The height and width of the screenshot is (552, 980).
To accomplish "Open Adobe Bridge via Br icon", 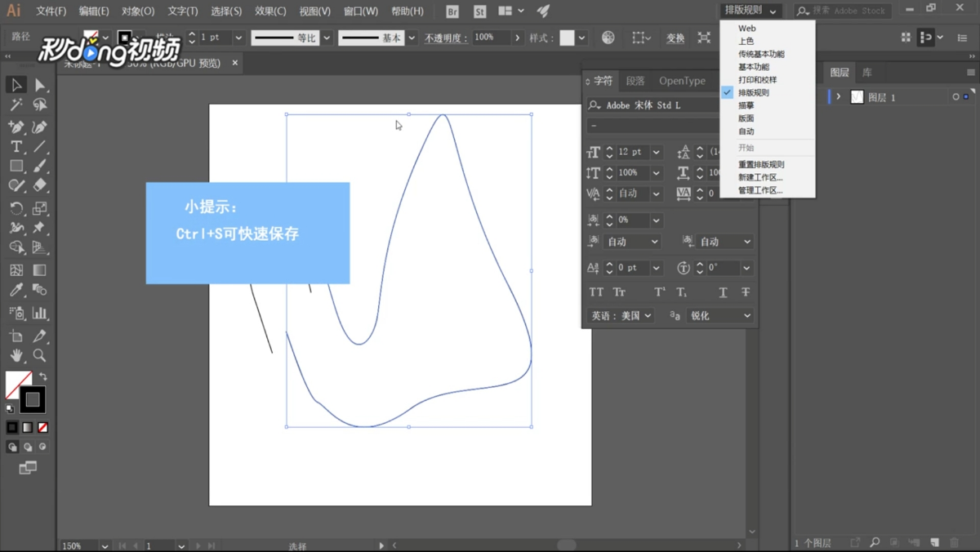I will pyautogui.click(x=452, y=11).
